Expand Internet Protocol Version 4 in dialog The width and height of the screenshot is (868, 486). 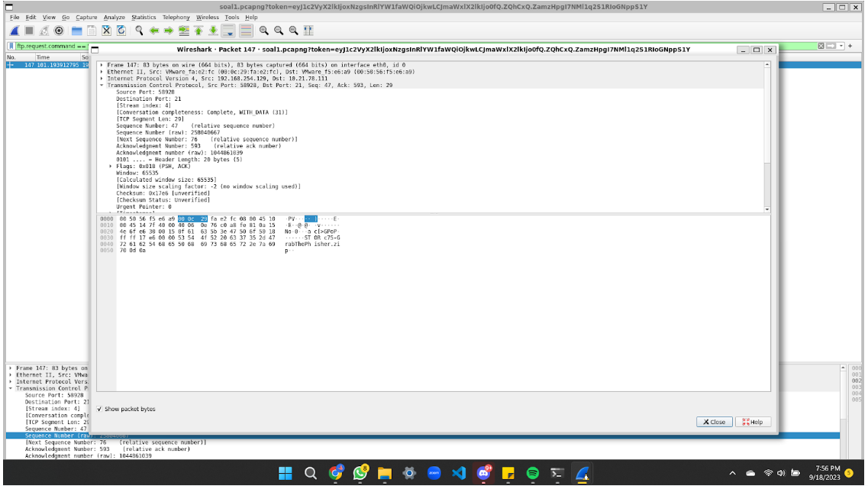coord(102,79)
